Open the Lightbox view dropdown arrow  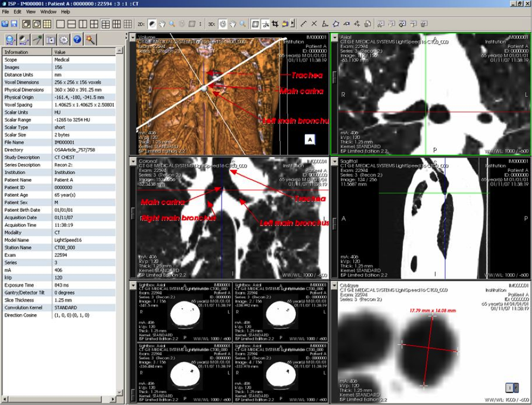click(x=133, y=286)
